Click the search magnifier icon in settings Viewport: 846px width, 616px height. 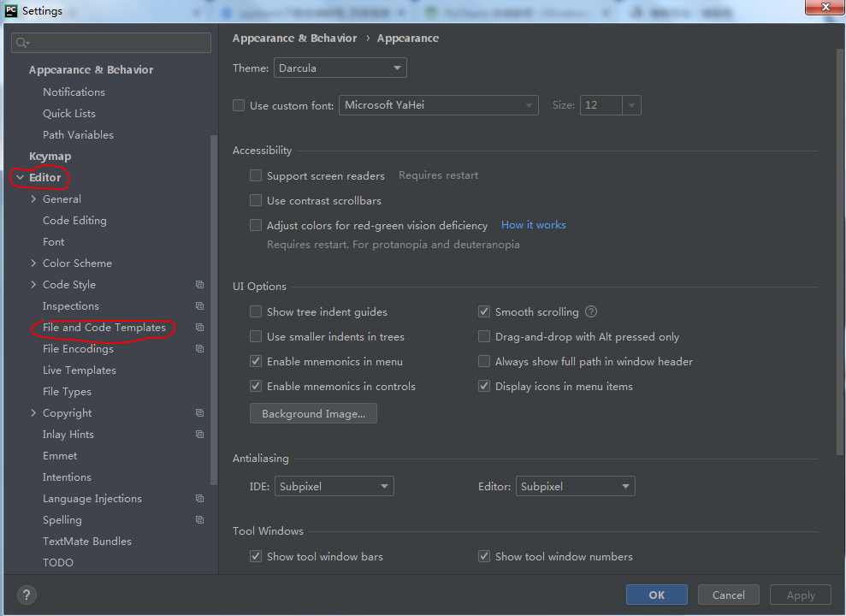pyautogui.click(x=22, y=43)
